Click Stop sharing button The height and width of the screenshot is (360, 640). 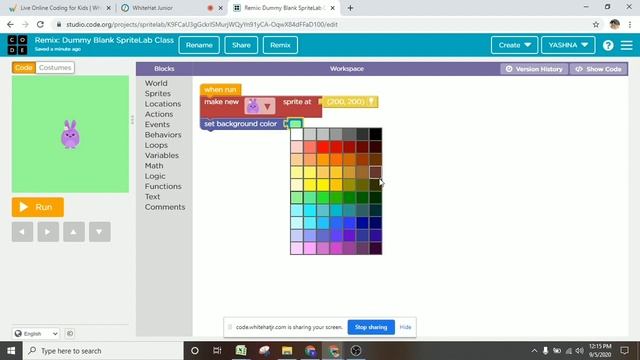tap(371, 327)
